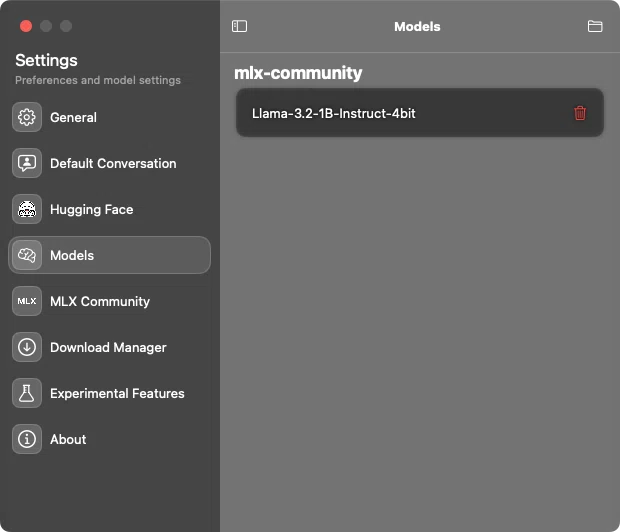The height and width of the screenshot is (532, 620).
Task: Open models folder via folder icon
Action: pos(595,26)
